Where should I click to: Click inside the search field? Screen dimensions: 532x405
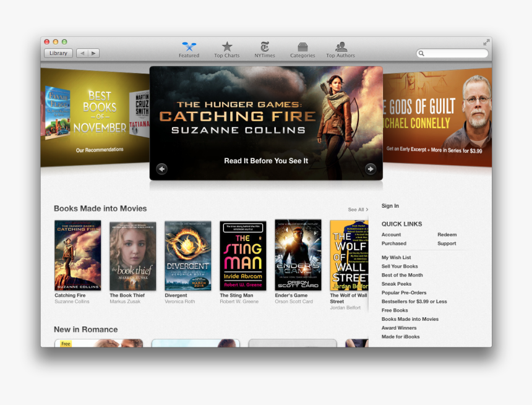[452, 53]
